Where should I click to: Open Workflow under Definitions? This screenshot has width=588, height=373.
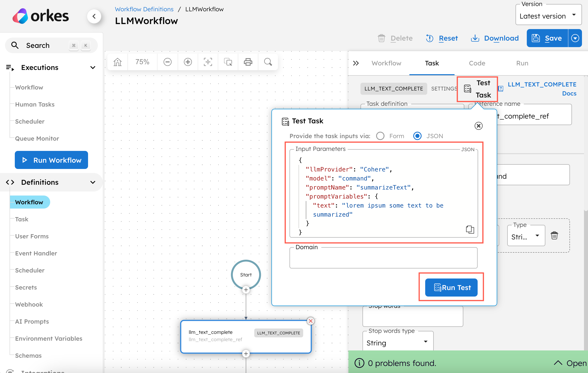[29, 202]
